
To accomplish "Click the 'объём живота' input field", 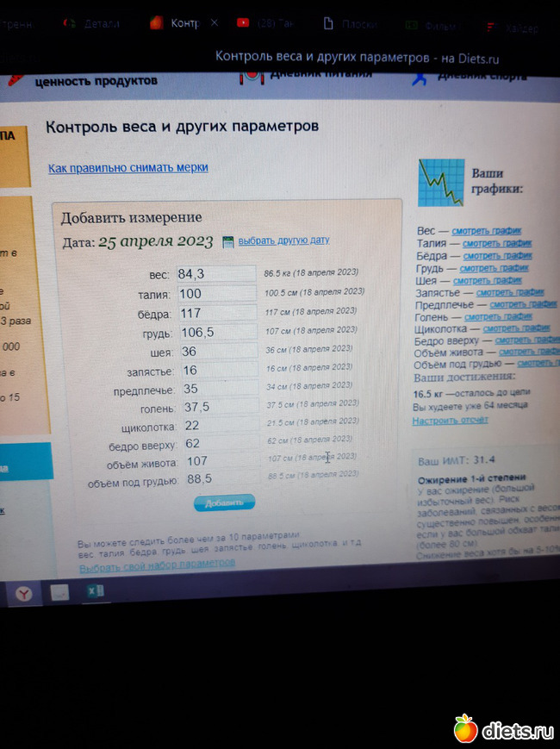I will [x=217, y=462].
